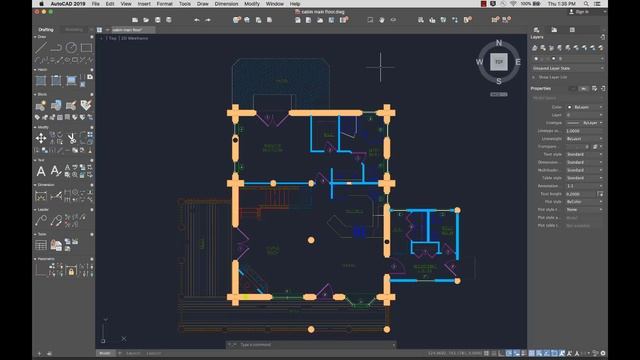
Task: Toggle the highlighted snap mode status button
Action: (509, 353)
